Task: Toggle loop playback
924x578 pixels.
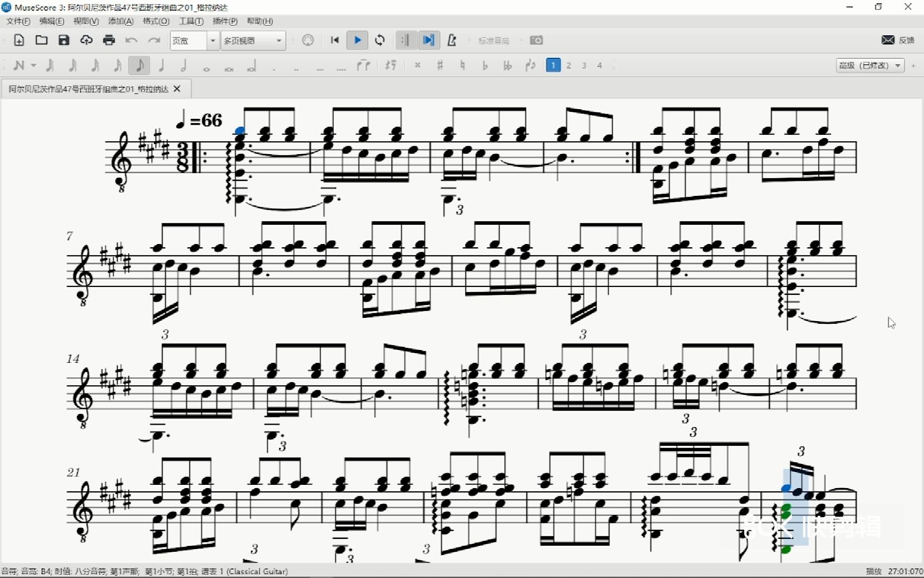Action: pyautogui.click(x=380, y=40)
